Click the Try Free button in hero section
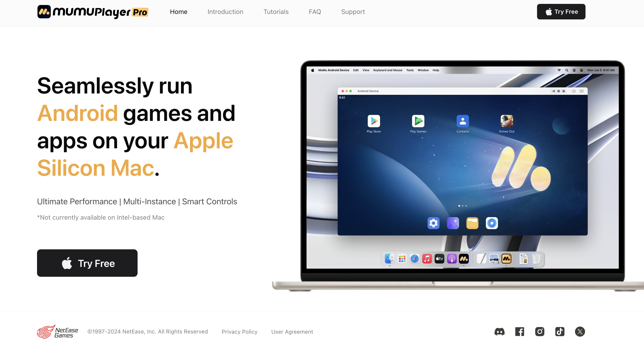 pyautogui.click(x=87, y=263)
